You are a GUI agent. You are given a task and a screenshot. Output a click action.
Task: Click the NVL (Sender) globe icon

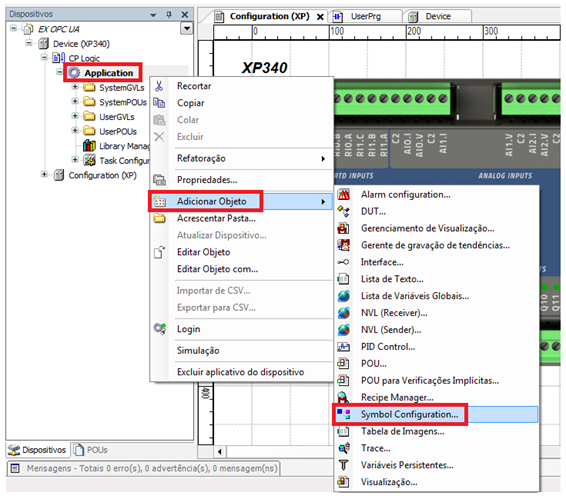coord(343,330)
